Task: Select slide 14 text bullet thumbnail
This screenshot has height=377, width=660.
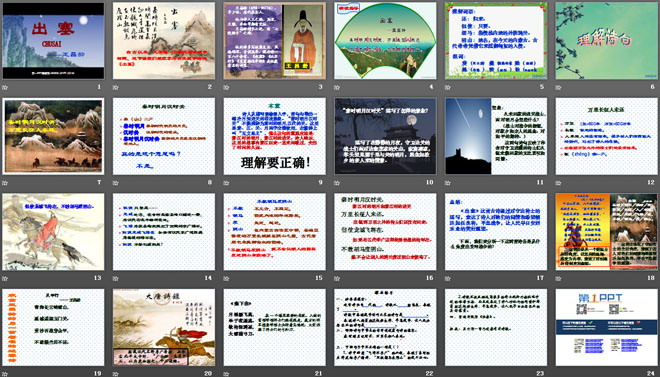Action: point(164,232)
